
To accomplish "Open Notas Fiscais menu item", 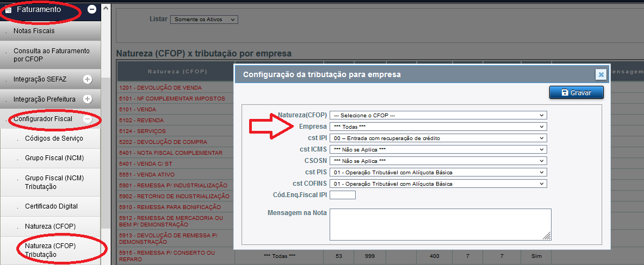I will (x=34, y=31).
